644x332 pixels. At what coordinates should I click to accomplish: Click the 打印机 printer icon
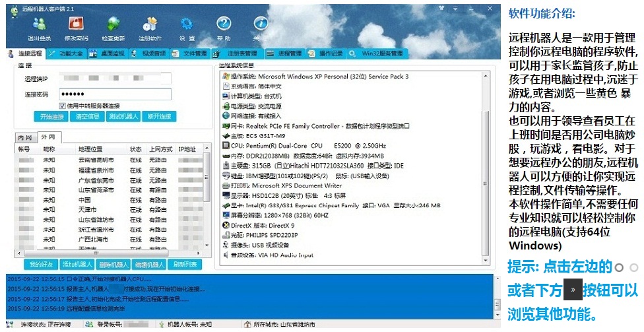[226, 185]
